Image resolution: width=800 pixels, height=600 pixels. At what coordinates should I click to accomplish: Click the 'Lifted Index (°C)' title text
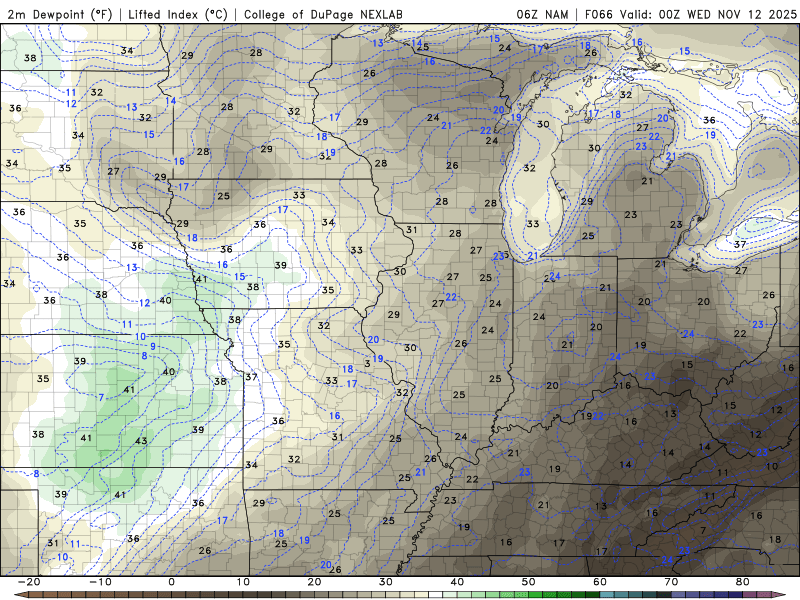(178, 14)
